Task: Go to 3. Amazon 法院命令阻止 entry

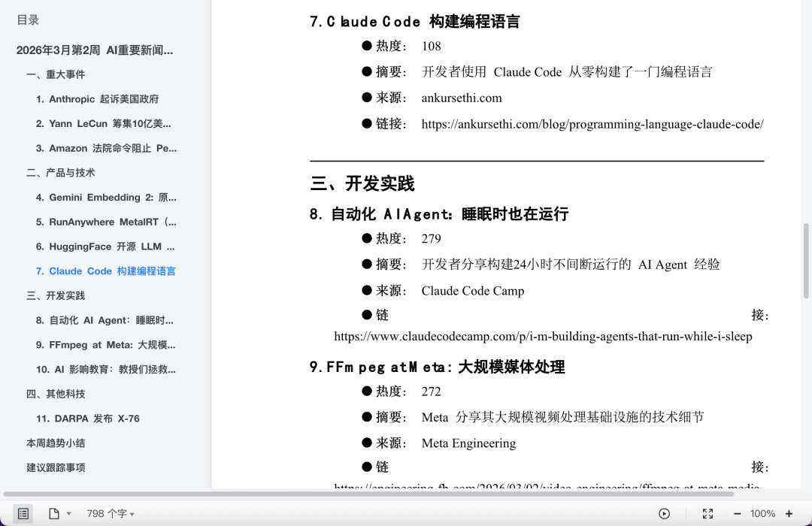Action: (106, 148)
